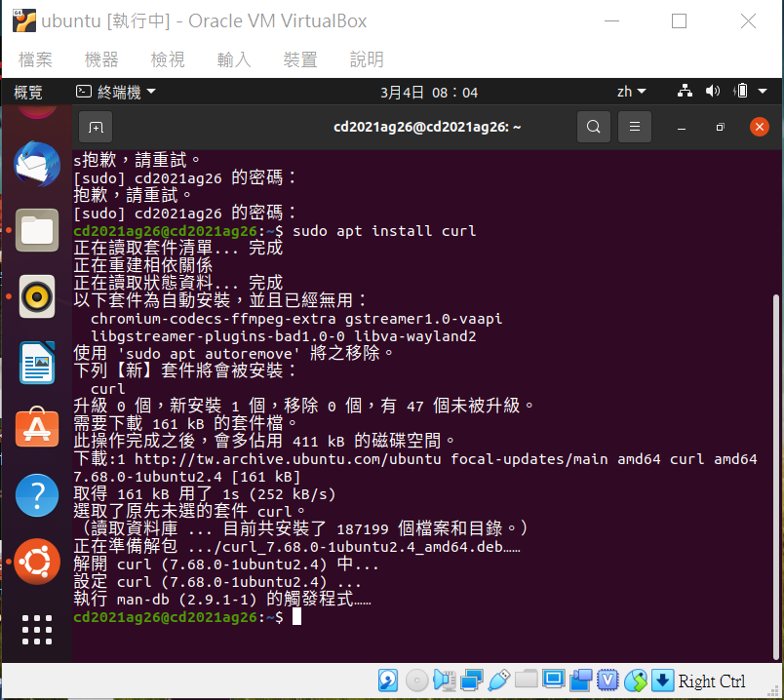Click the 概覽 activities button
This screenshot has height=700, width=784.
tap(28, 92)
